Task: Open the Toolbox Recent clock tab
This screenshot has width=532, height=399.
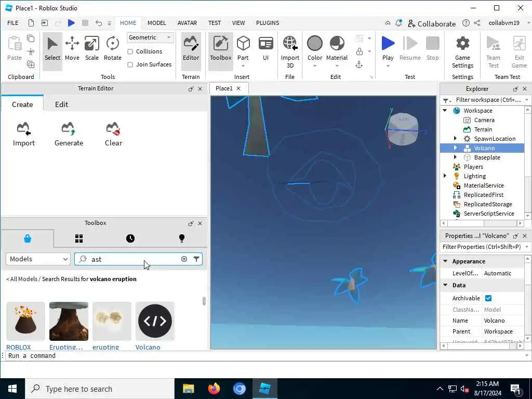Action: click(x=130, y=238)
